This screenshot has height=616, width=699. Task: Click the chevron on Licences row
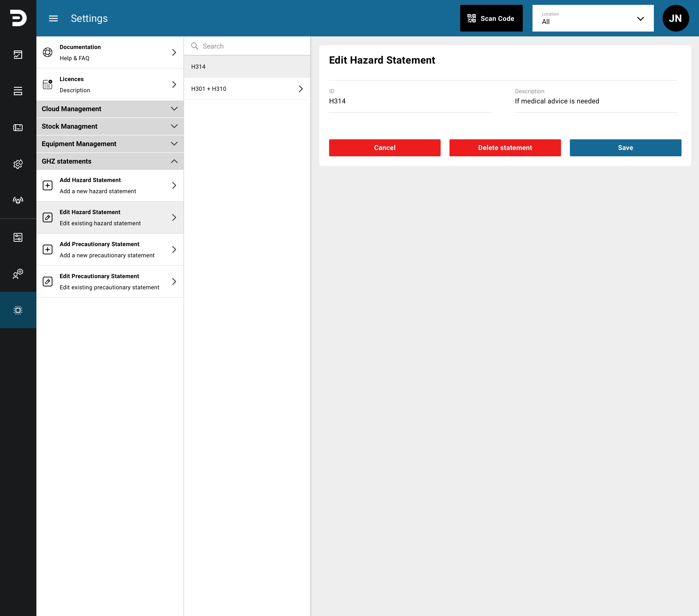tap(174, 84)
